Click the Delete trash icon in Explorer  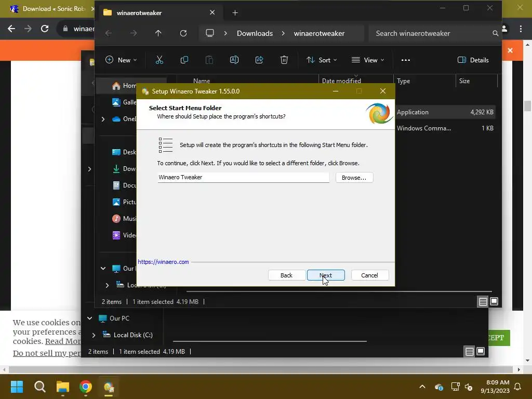[x=284, y=60]
